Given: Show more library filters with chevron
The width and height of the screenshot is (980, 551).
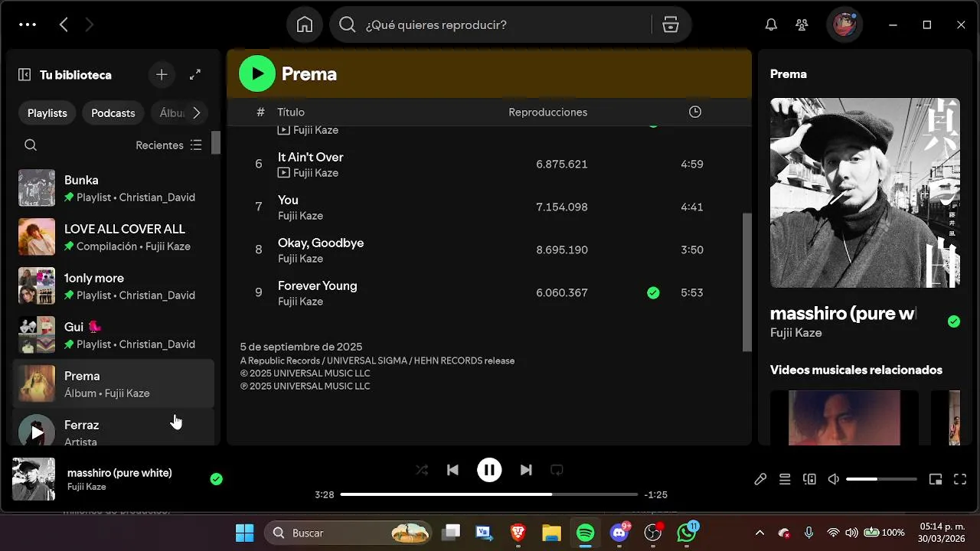Looking at the screenshot, I should pos(196,112).
